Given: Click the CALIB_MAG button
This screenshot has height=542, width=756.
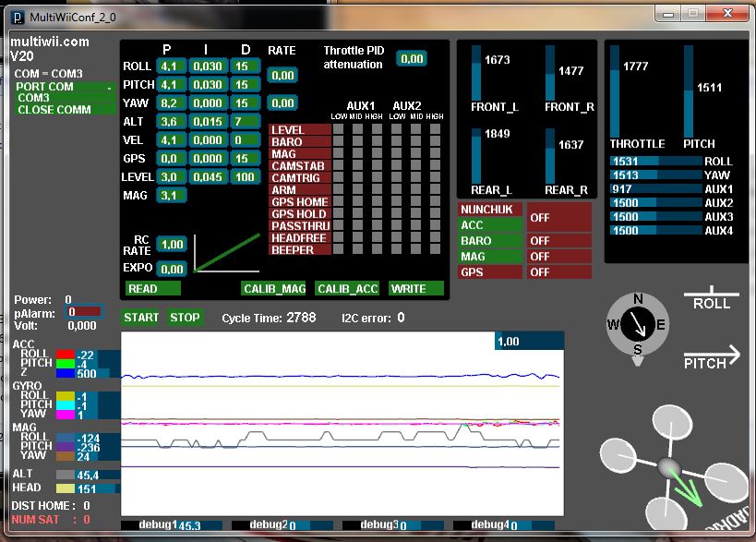Looking at the screenshot, I should pos(274,289).
